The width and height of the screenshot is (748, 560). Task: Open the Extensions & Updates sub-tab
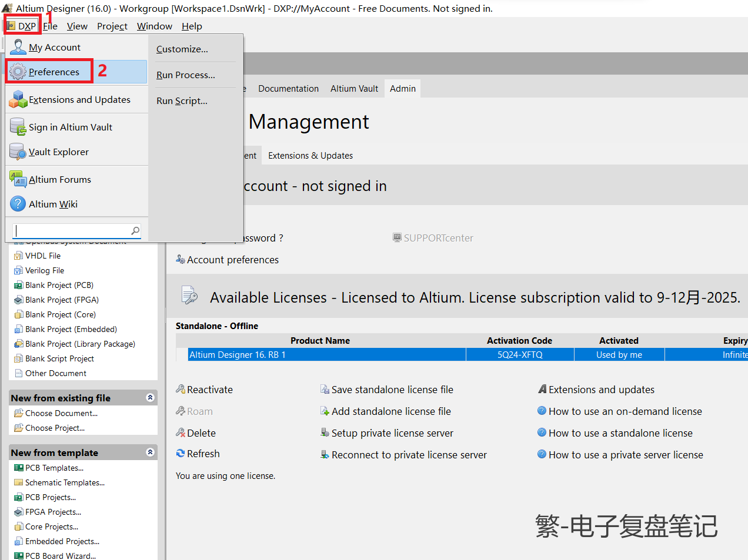click(x=310, y=156)
